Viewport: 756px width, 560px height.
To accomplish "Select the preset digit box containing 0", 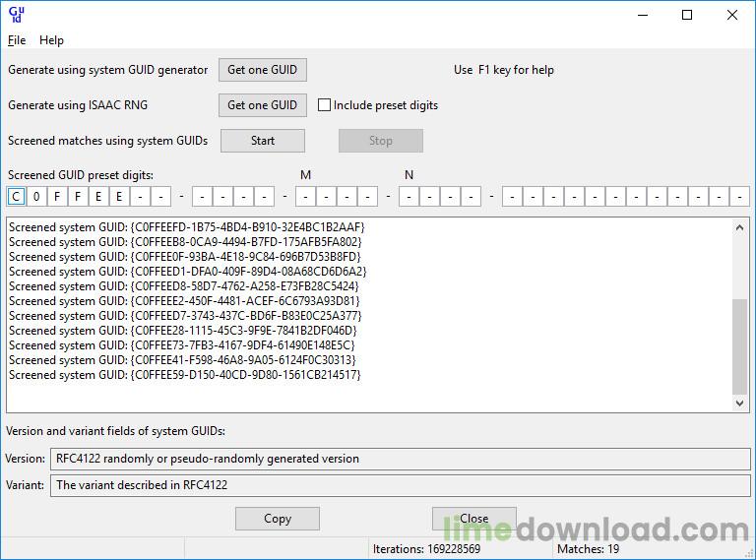I will point(36,197).
